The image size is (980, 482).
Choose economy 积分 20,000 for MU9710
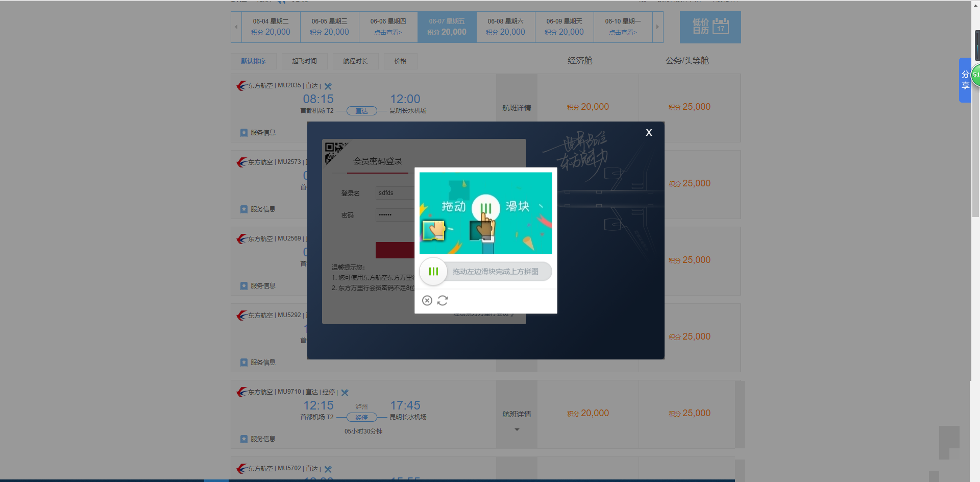point(588,413)
